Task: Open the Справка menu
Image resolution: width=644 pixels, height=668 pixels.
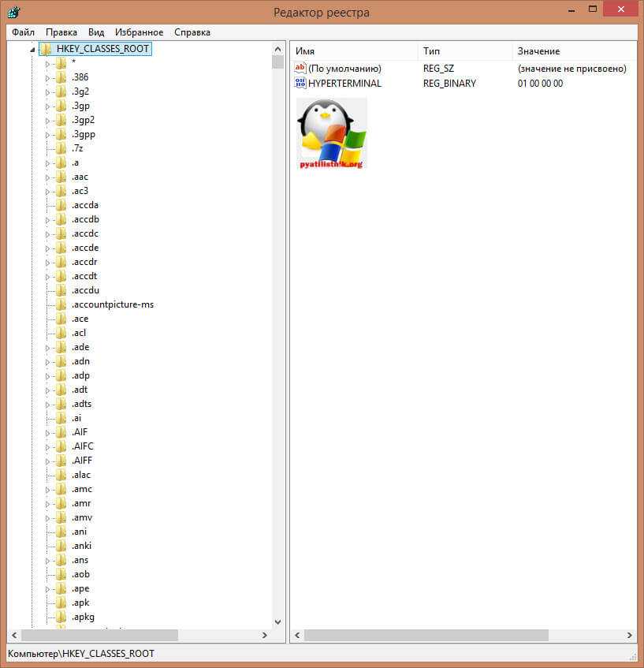Action: point(192,32)
